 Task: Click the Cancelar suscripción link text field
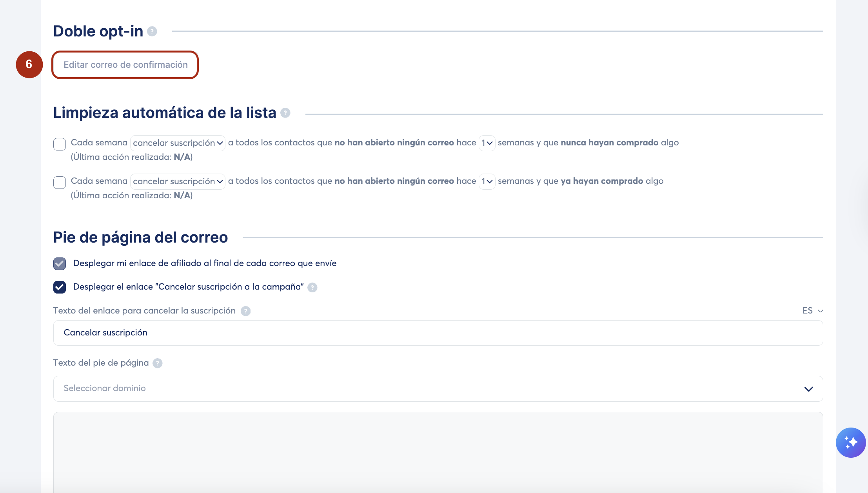point(438,333)
